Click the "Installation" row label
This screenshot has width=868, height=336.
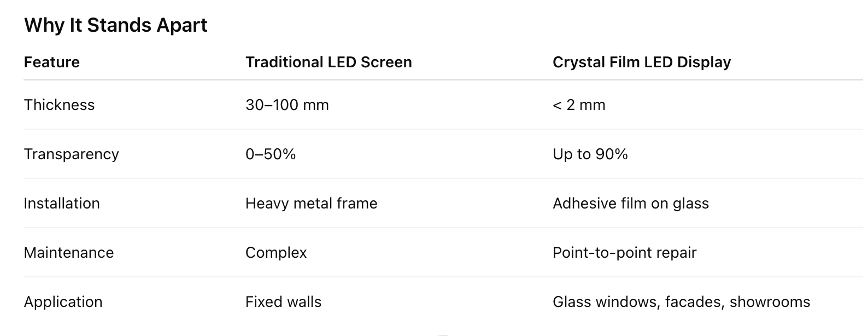point(62,204)
